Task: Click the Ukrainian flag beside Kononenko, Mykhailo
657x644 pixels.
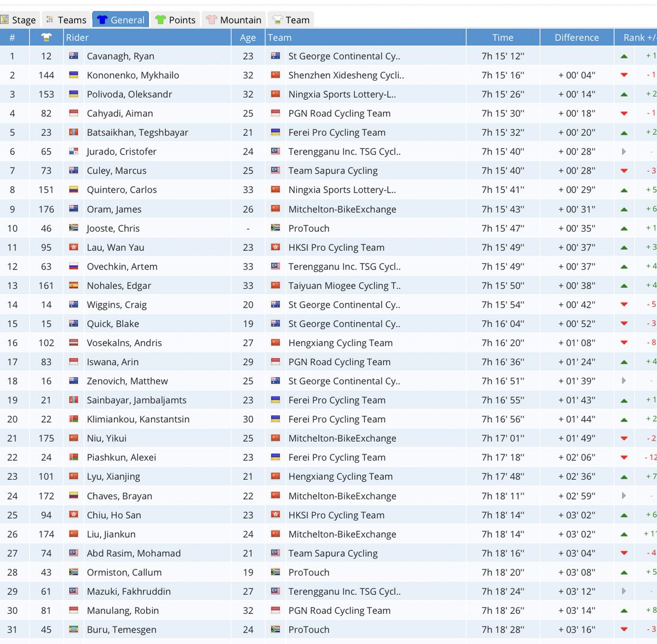Action: (x=73, y=75)
